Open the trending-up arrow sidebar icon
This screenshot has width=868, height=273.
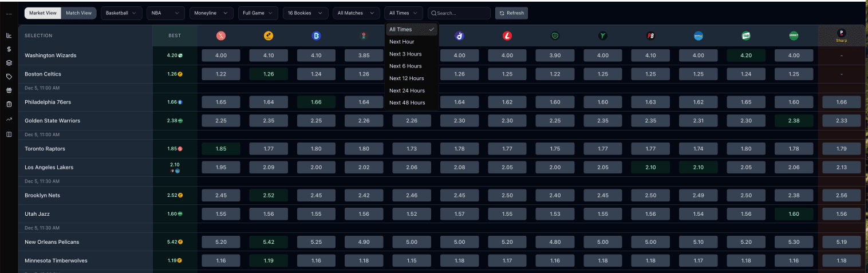(x=9, y=120)
